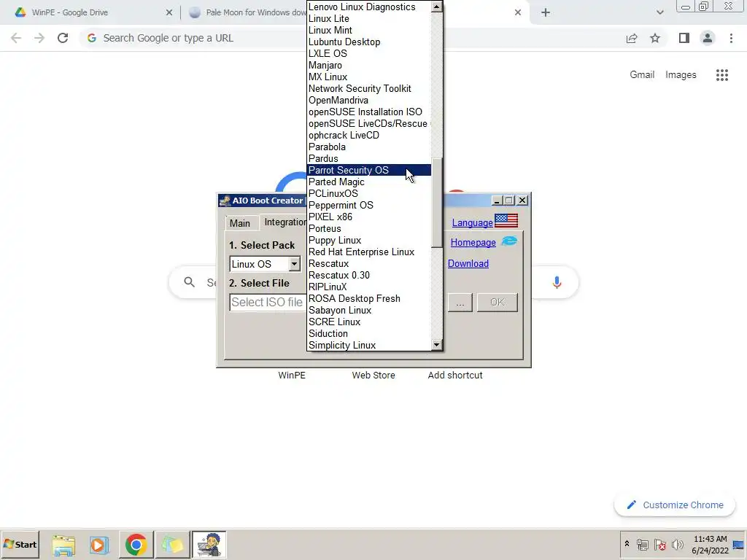Reload the current Chrome page
The height and width of the screenshot is (560, 747).
pos(63,38)
